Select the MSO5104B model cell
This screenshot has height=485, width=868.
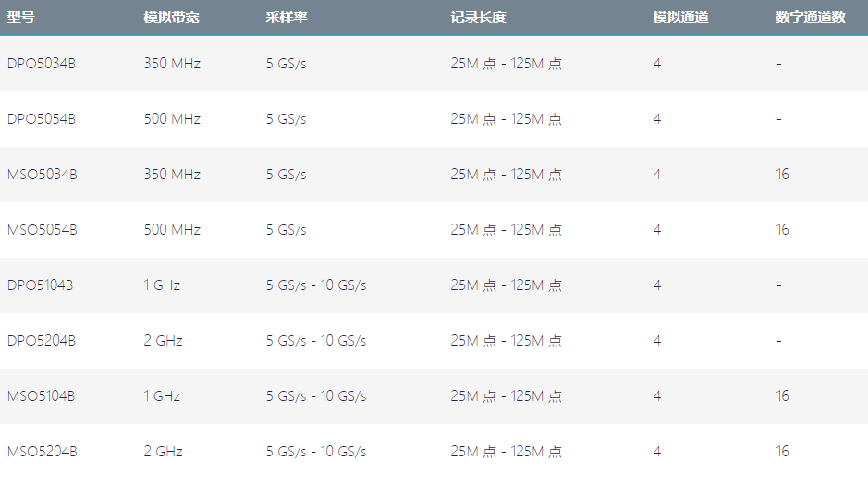pyautogui.click(x=41, y=396)
